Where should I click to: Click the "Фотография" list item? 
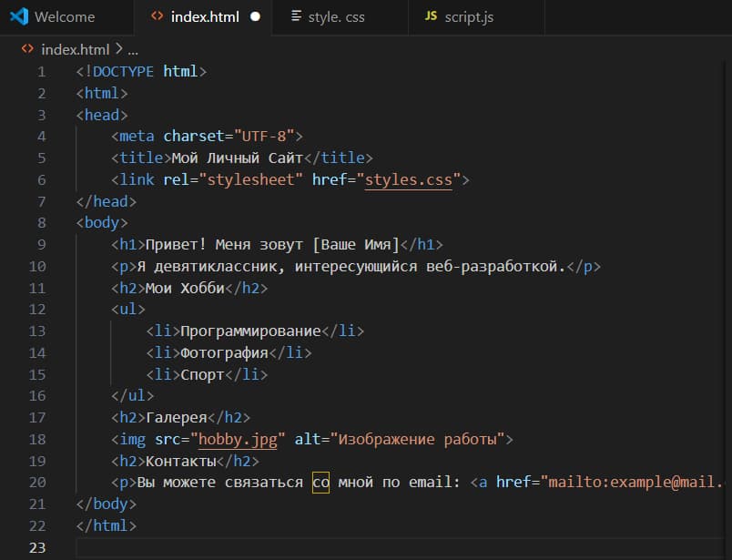coord(224,352)
